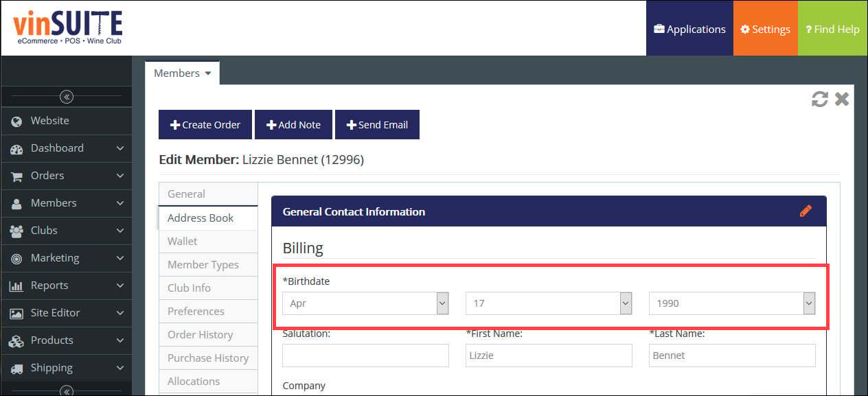Click the Website globe icon

[17, 121]
